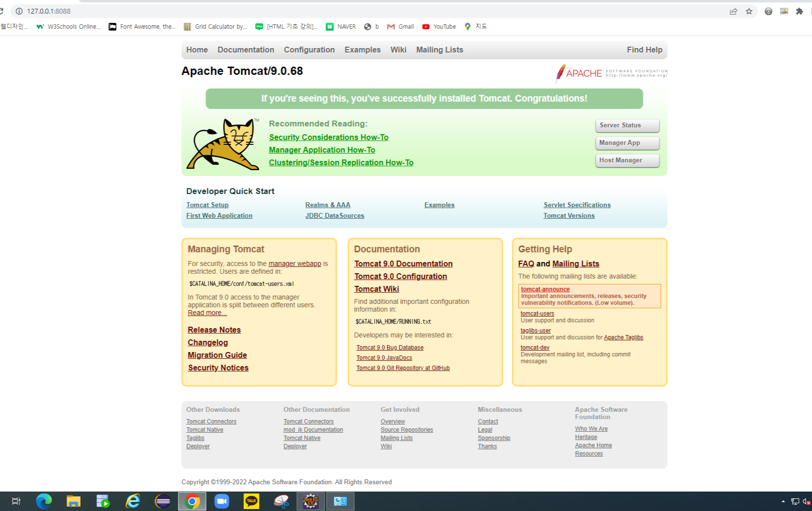Open the Gmail bookmark
Viewport: 812px width, 511px height.
point(400,27)
